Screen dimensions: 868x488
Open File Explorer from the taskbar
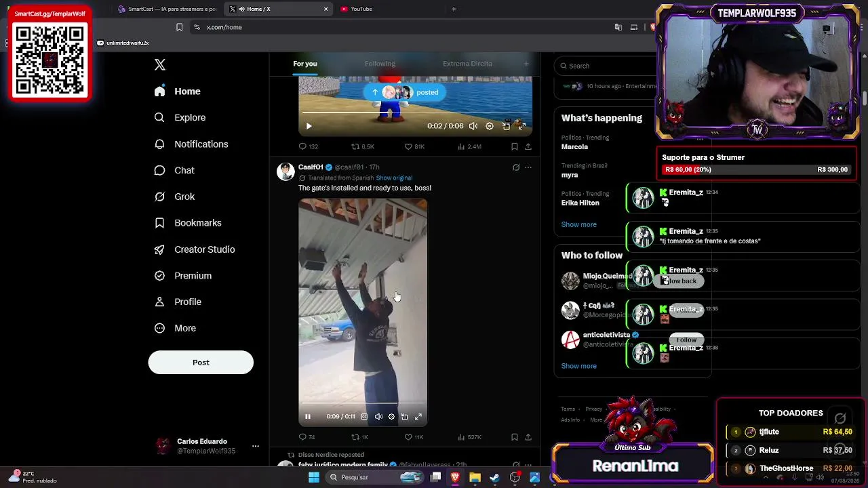pyautogui.click(x=475, y=477)
